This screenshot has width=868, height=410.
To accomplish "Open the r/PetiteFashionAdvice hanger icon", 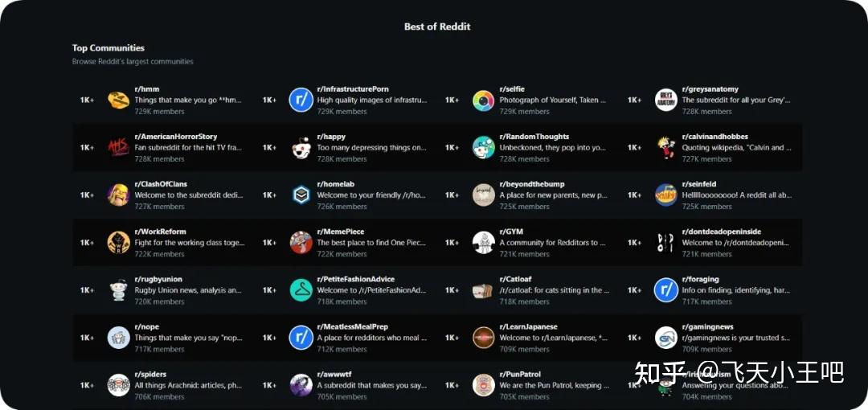I will pos(301,290).
